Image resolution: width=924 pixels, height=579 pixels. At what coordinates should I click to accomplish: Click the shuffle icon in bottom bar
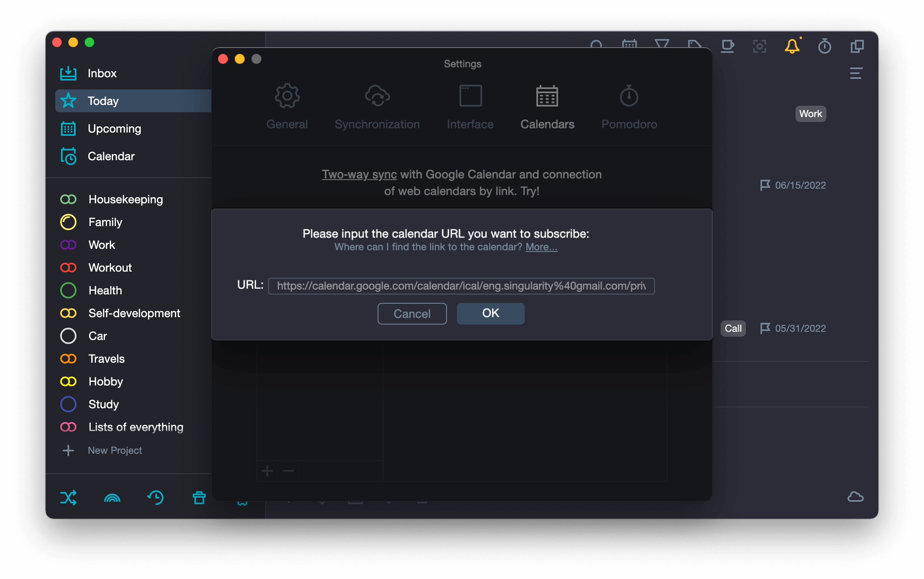pyautogui.click(x=68, y=498)
